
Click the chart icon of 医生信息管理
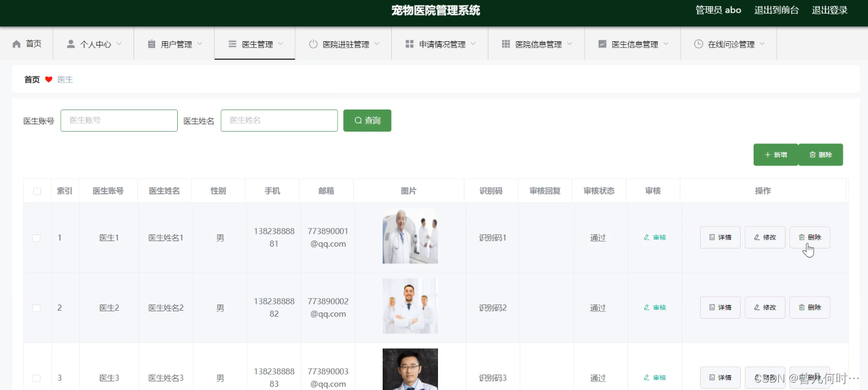click(x=602, y=44)
